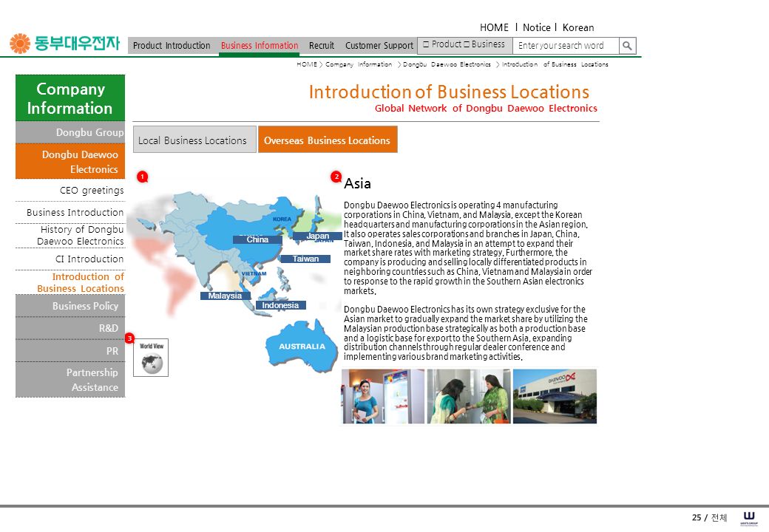Click Australia on the map
This screenshot has width=769, height=532.
point(302,347)
